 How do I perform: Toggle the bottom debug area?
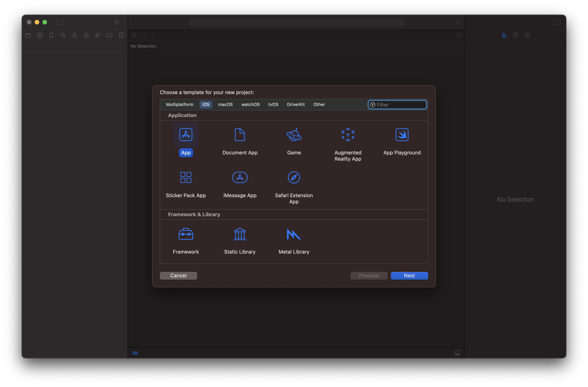(457, 353)
